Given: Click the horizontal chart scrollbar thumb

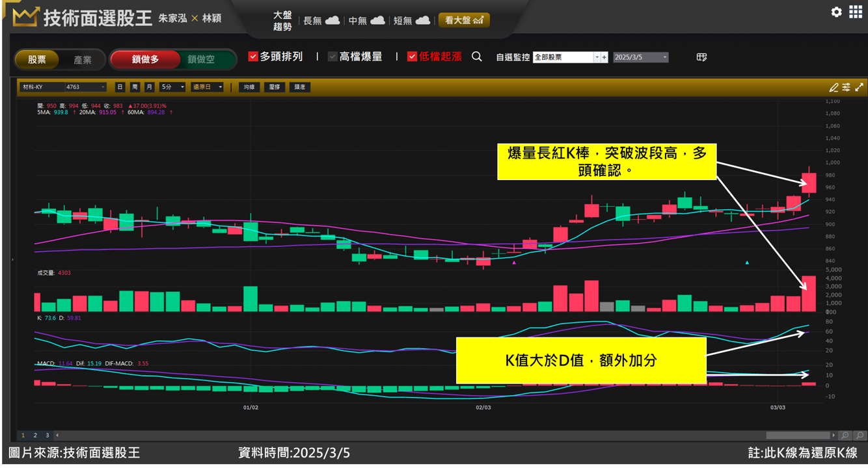Looking at the screenshot, I should point(798,435).
